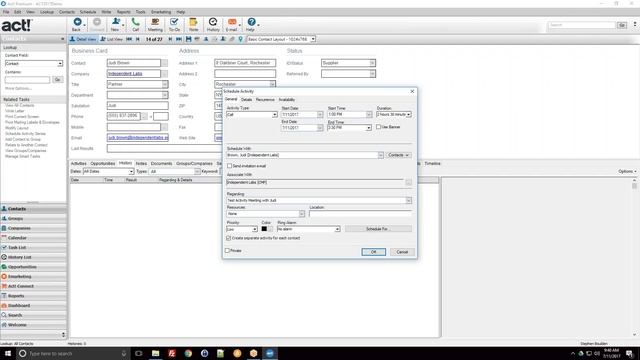Image resolution: width=640 pixels, height=360 pixels.
Task: Open the Duration dropdown
Action: click(409, 115)
